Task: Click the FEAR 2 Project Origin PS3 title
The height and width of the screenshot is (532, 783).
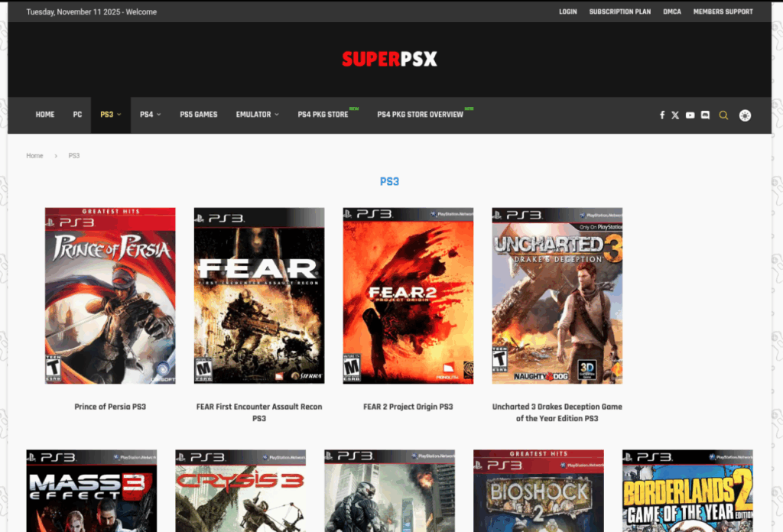Action: (408, 407)
